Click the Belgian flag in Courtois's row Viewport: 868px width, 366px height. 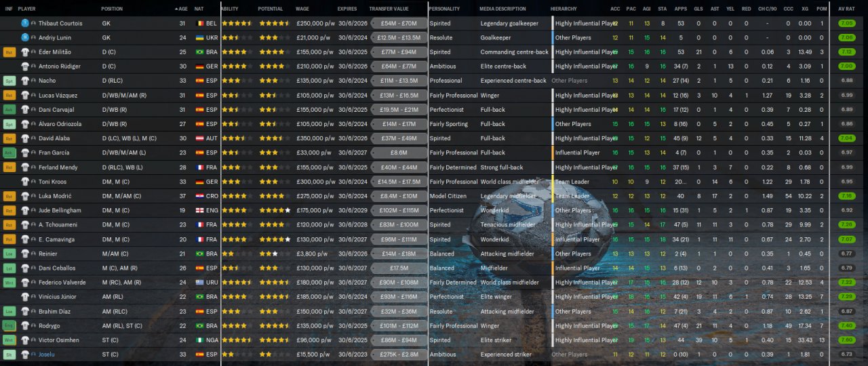pos(199,23)
